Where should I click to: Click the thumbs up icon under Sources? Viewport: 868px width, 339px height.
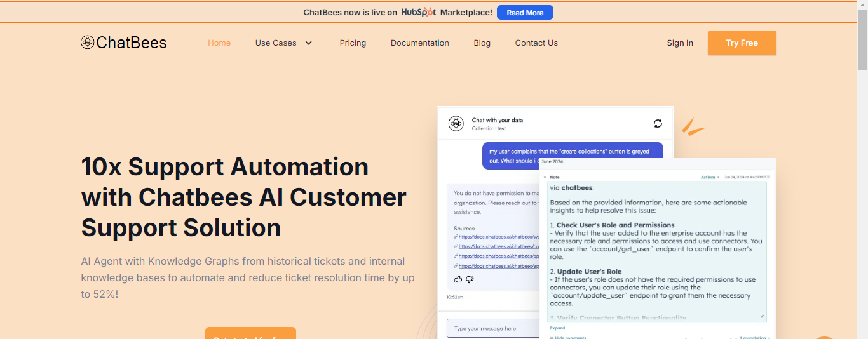[458, 279]
